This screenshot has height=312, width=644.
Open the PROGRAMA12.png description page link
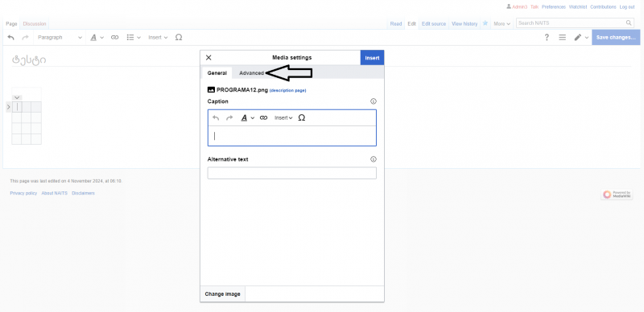pyautogui.click(x=287, y=90)
